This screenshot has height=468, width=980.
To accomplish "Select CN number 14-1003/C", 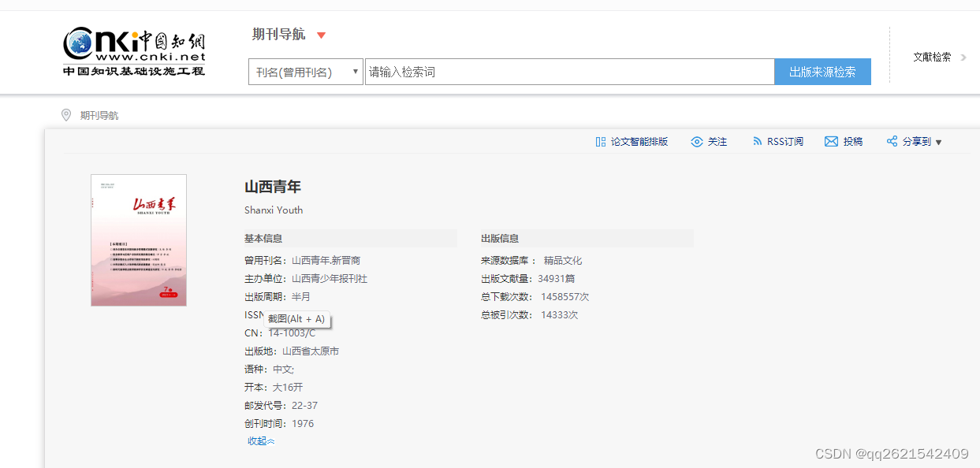I will (292, 333).
